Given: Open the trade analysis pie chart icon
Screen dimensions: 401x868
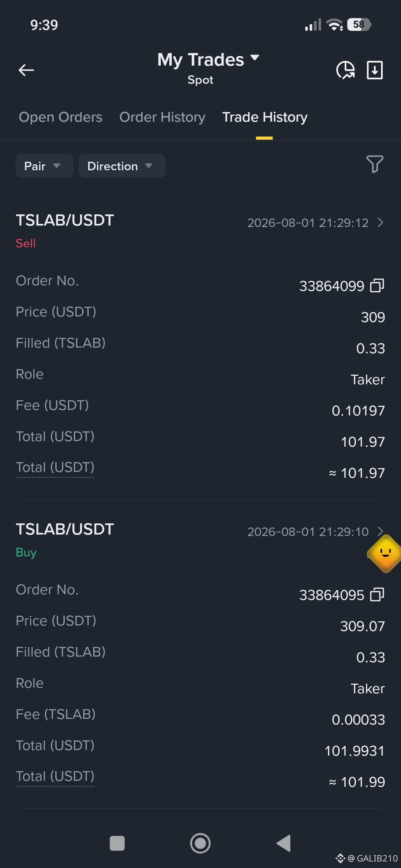Looking at the screenshot, I should click(x=345, y=70).
